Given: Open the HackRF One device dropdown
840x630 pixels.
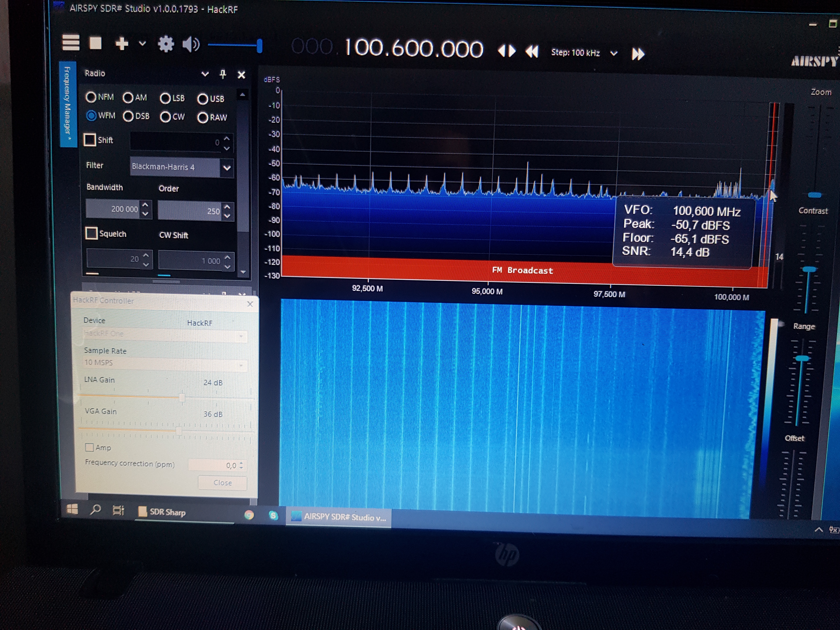Looking at the screenshot, I should pyautogui.click(x=165, y=335).
